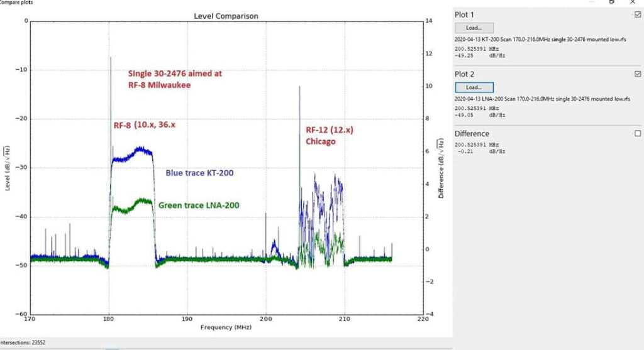Select the Blue trace KT-200 annotation
644x350 pixels.
[x=199, y=173]
